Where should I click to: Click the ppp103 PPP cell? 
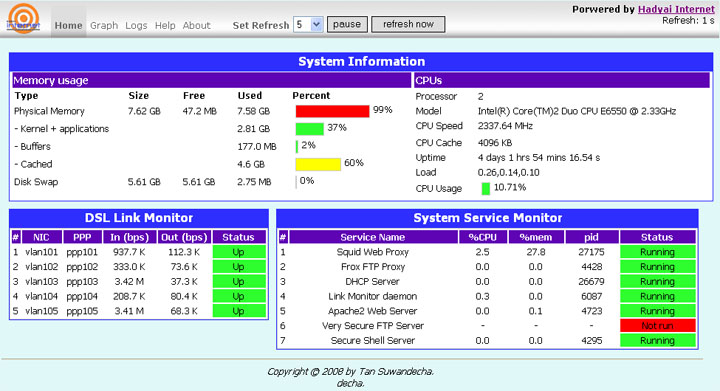(82, 281)
